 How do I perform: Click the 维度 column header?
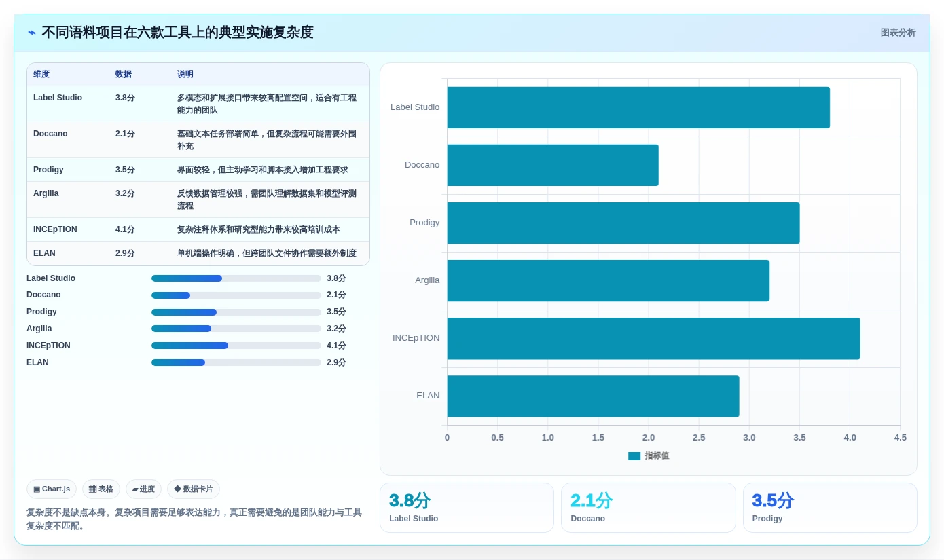[x=41, y=74]
